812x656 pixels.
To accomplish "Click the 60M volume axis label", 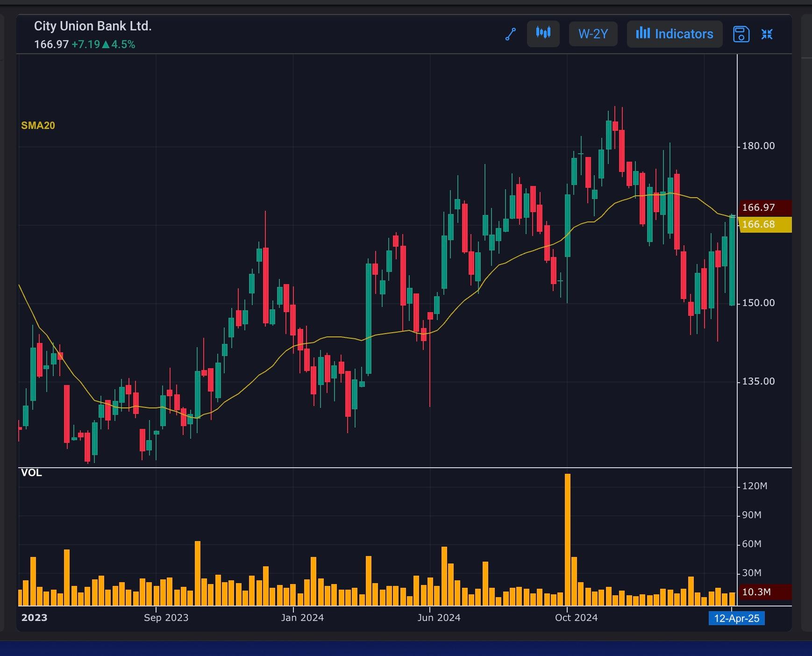I will tap(752, 544).
